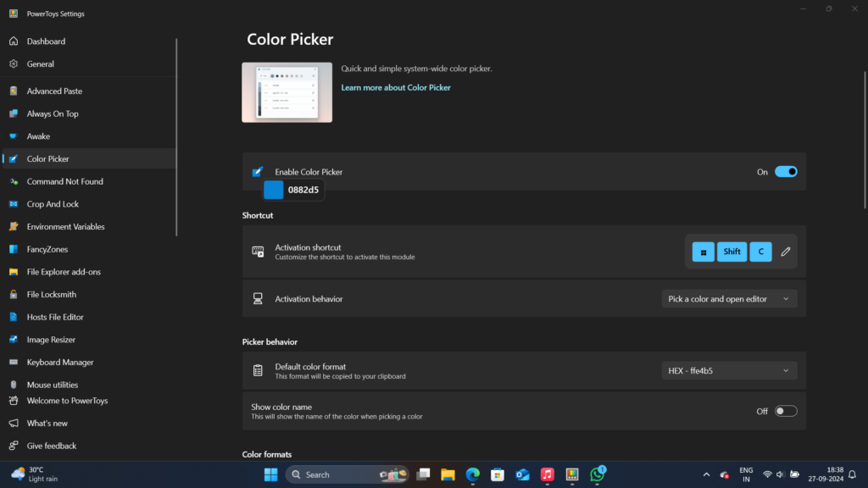
Task: Click the File Explorer add-ons icon
Action: point(14,272)
